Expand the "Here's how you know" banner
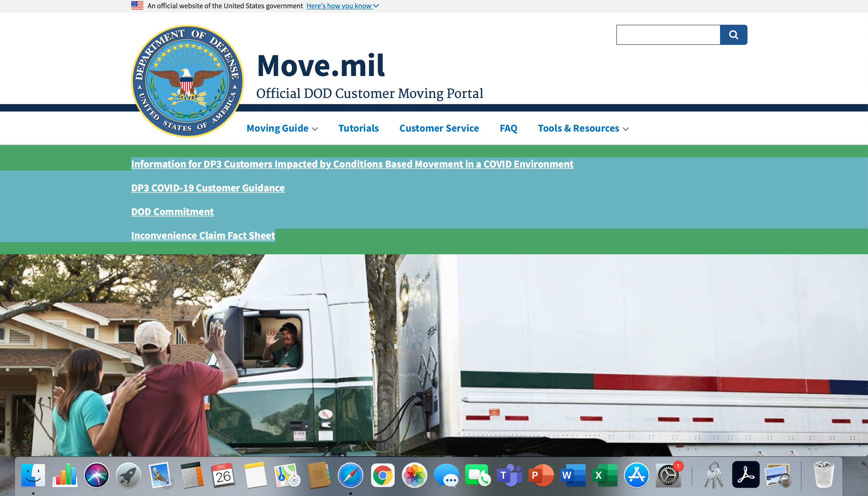 (341, 5)
